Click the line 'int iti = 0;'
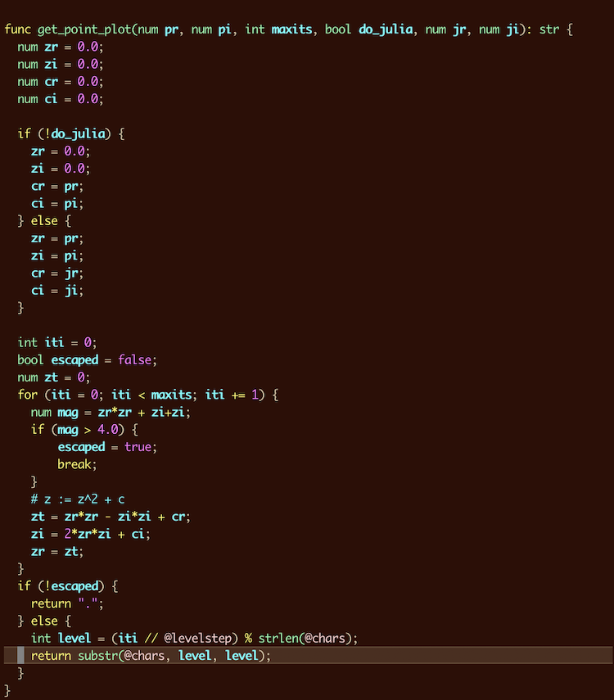 (x=57, y=342)
